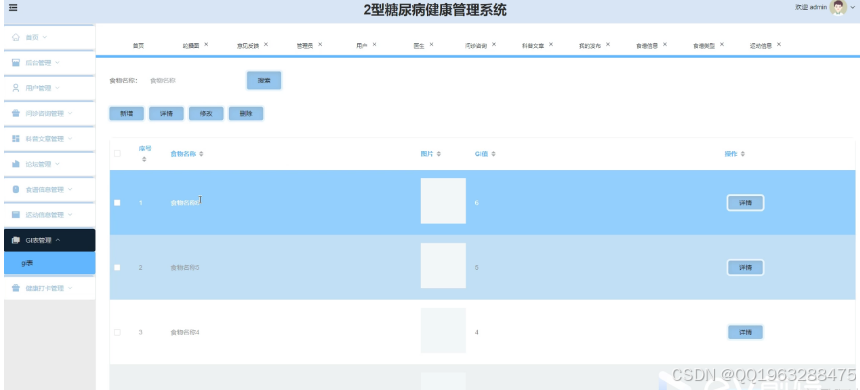Viewport: 860px width, 390px height.
Task: Expand the 运动信息管理 chevron
Action: pos(70,214)
